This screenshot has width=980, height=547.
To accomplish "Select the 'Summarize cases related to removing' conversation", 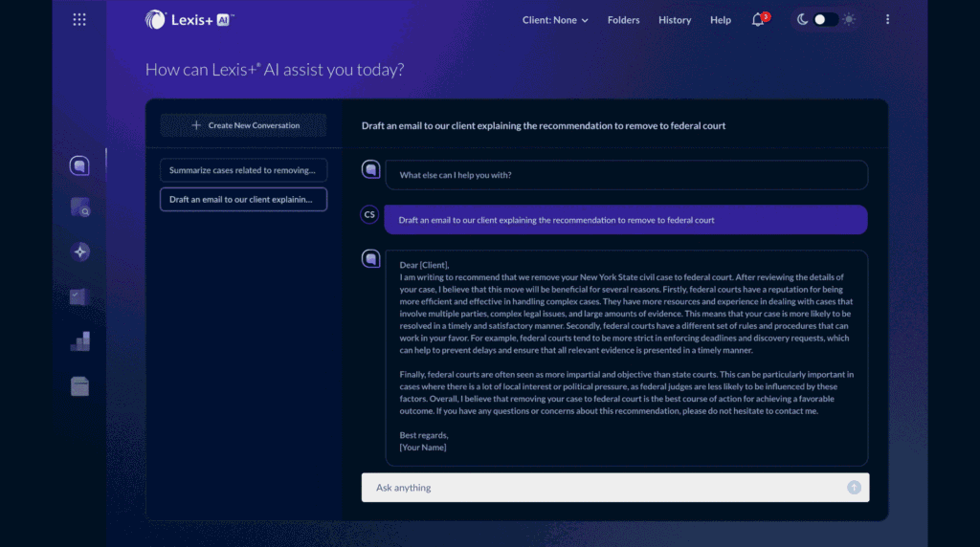I will click(243, 170).
